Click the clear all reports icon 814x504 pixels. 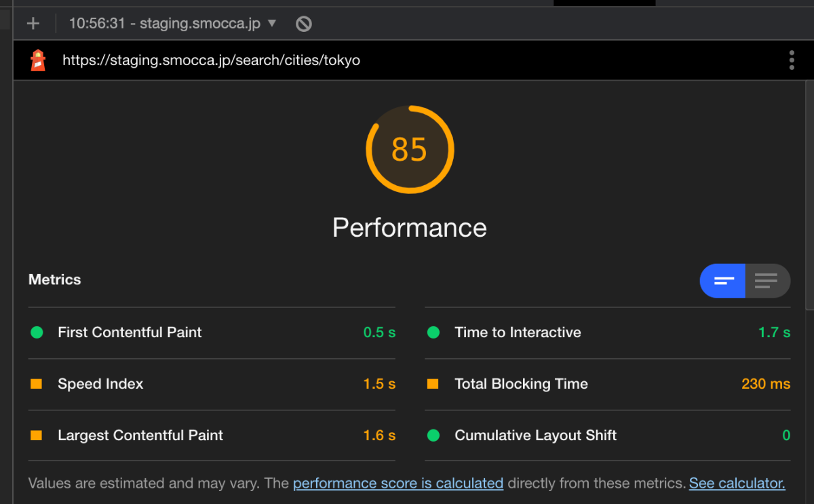[303, 24]
